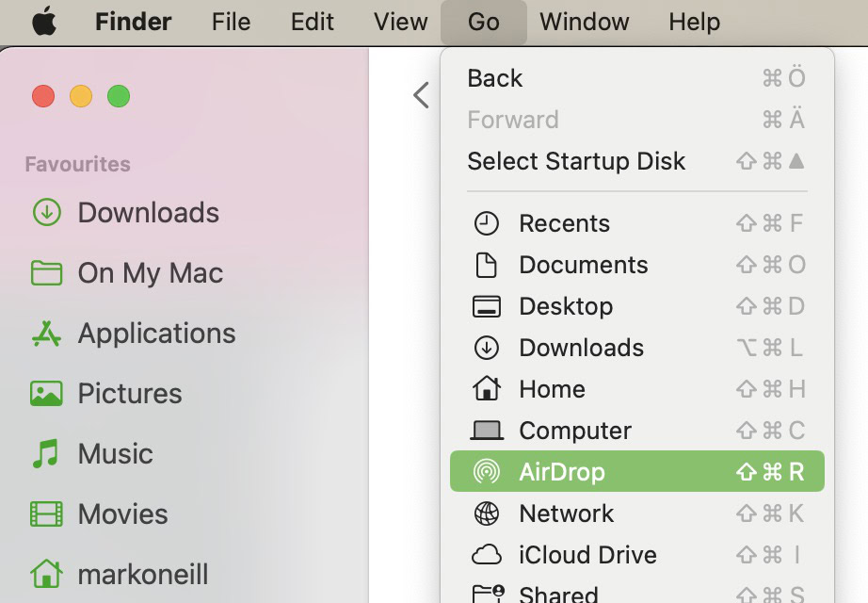
Task: Click the markoneill home icon in sidebar
Action: (x=46, y=574)
